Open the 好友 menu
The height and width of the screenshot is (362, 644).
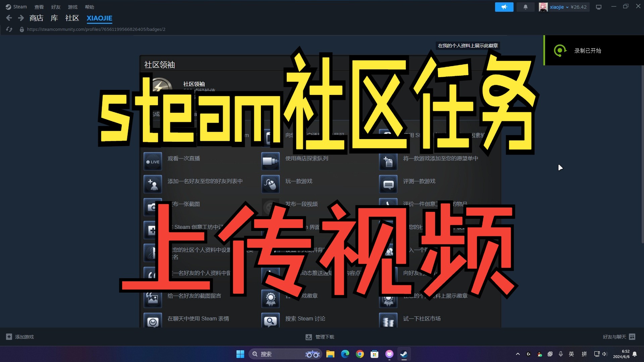[x=56, y=7]
